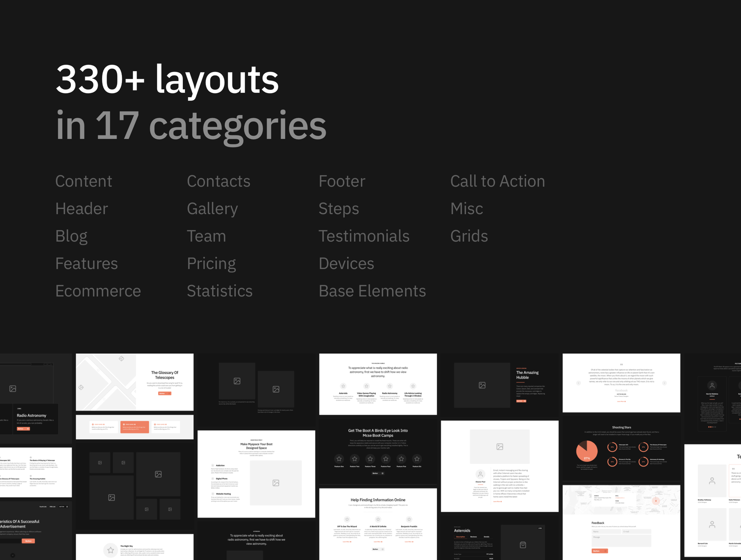Viewport: 741px width, 560px height.
Task: Click the user avatar above Bradley Holloway
Action: pos(712,481)
